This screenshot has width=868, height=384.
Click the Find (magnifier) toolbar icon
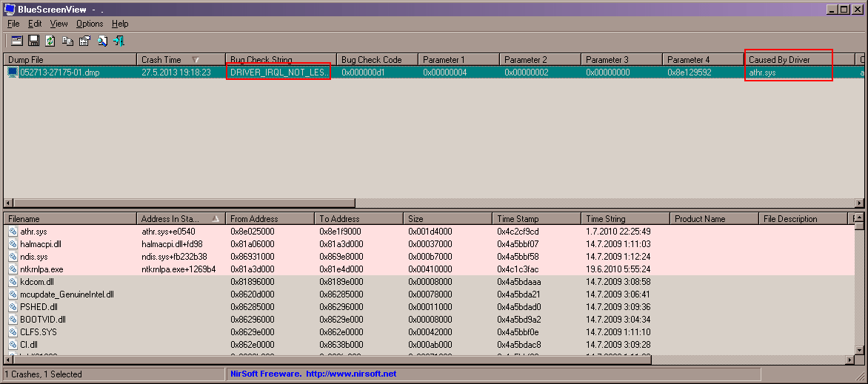click(x=102, y=41)
